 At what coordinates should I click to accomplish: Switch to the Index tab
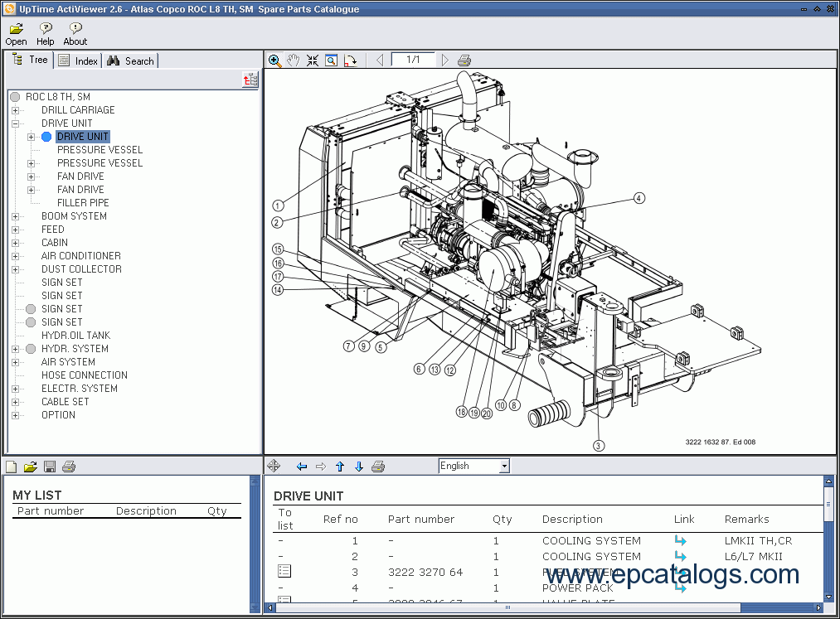coord(78,60)
